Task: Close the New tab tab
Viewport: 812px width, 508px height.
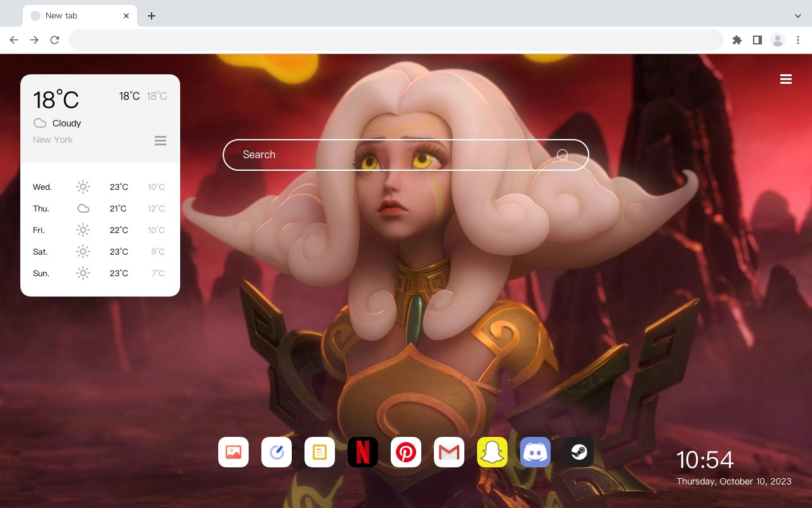Action: pos(126,16)
